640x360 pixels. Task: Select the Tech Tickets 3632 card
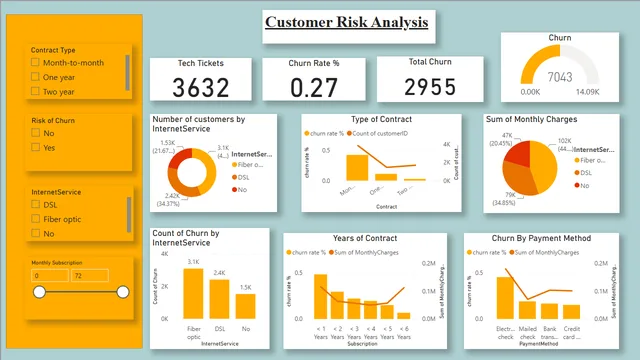click(x=201, y=79)
